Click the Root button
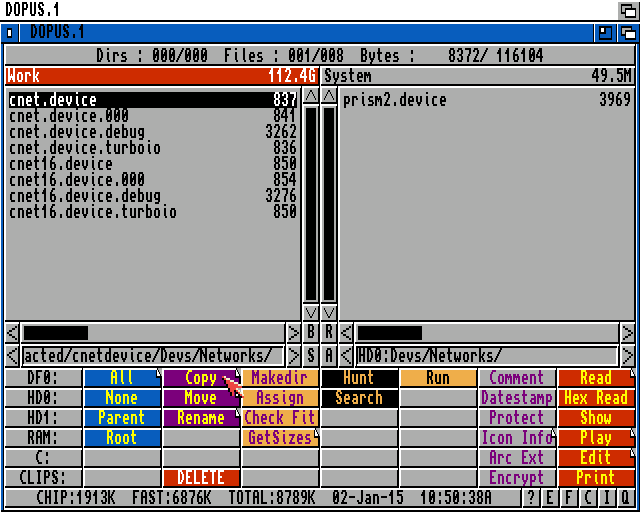Screen dimensions: 640x512 (122, 438)
